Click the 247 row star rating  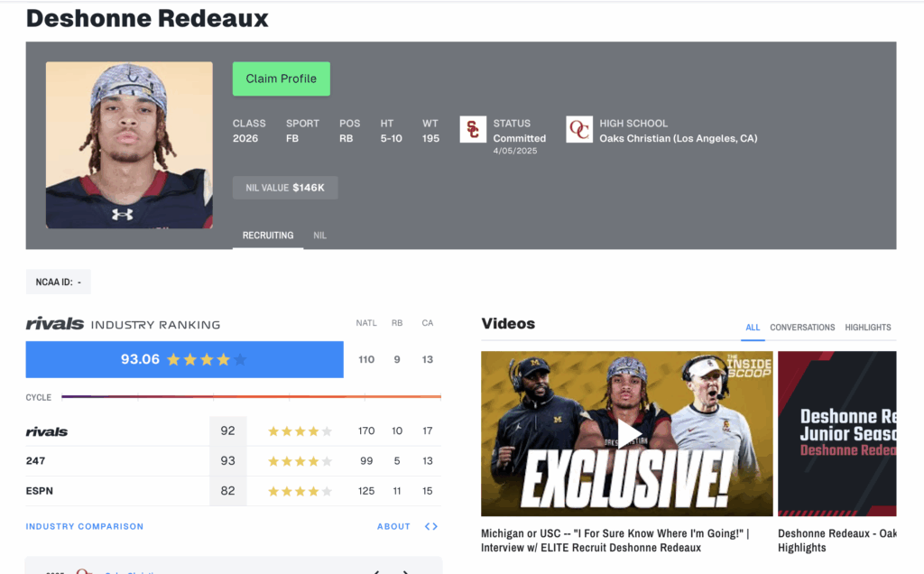[300, 461]
